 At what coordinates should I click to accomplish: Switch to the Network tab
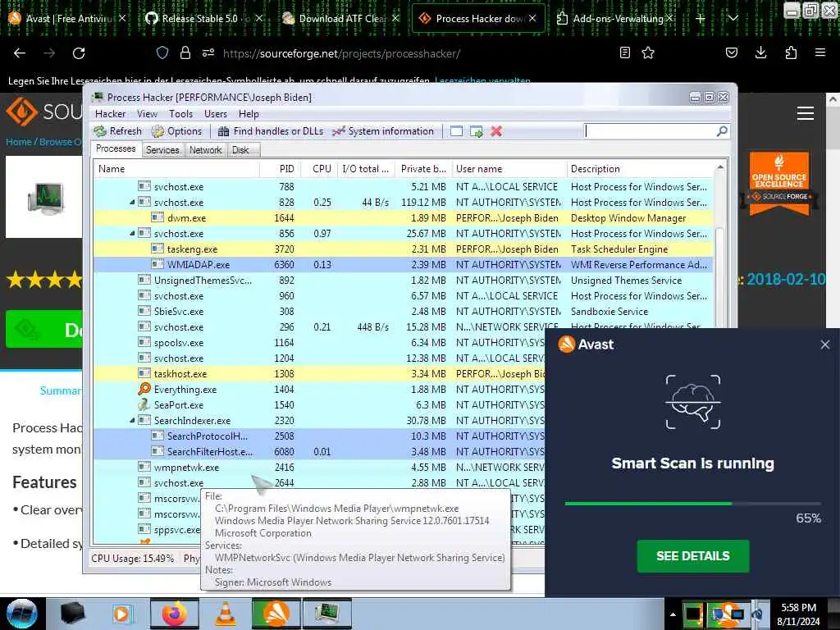205,150
